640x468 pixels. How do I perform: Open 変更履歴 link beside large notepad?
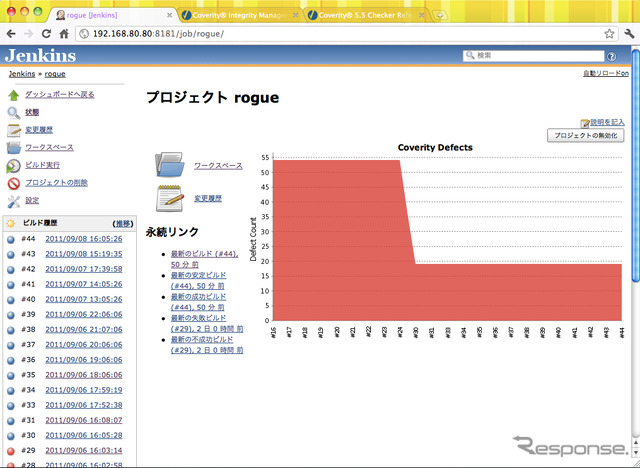click(x=208, y=198)
